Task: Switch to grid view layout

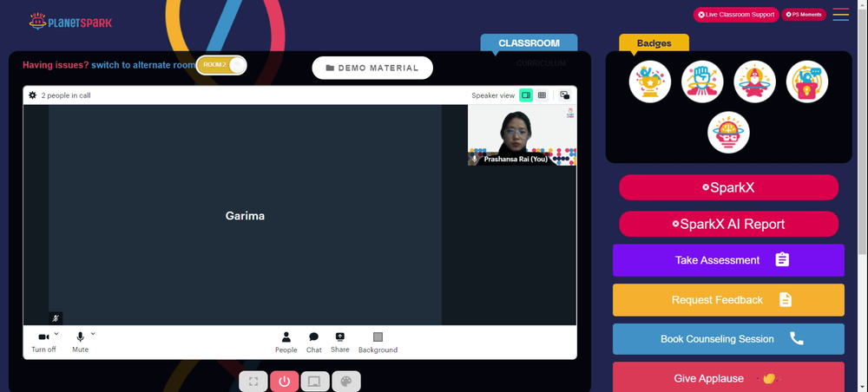Action: [x=542, y=95]
